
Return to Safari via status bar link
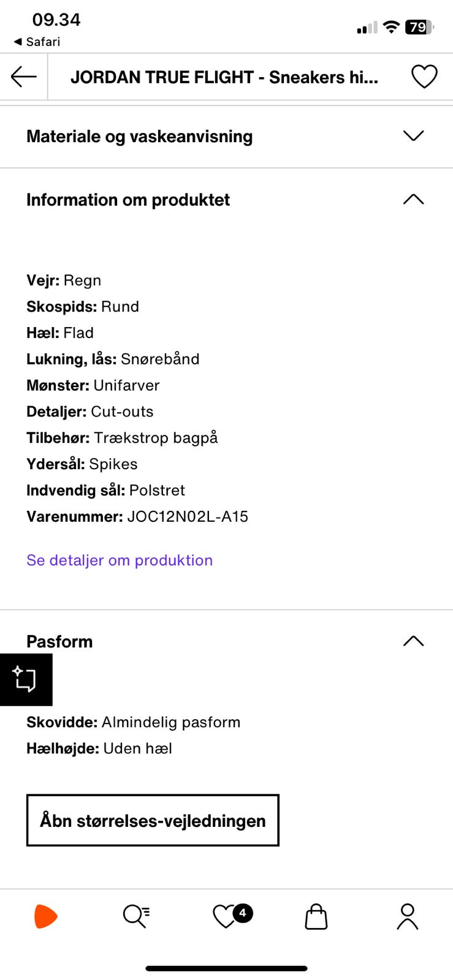tap(37, 42)
